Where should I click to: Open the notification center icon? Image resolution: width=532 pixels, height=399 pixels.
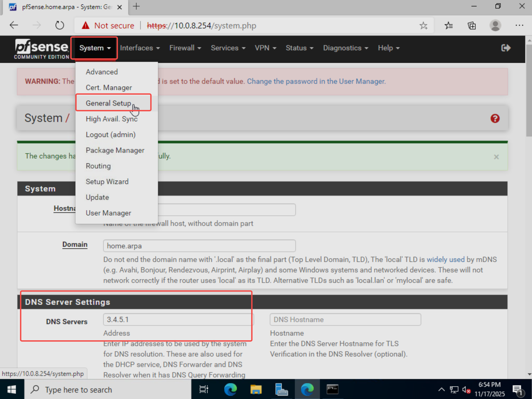518,390
